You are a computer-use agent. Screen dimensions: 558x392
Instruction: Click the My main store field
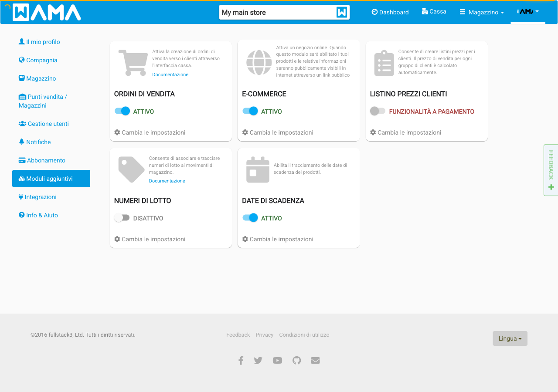284,12
